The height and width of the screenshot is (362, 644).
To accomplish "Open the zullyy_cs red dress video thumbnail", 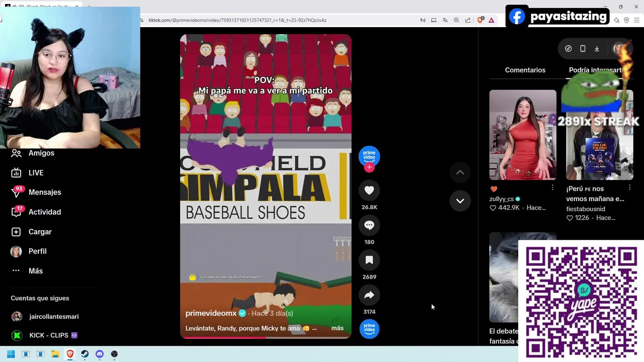I will tap(523, 135).
